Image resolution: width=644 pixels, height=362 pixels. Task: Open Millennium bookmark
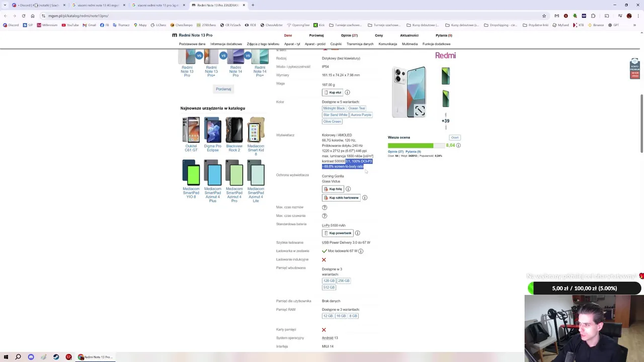pos(47,25)
